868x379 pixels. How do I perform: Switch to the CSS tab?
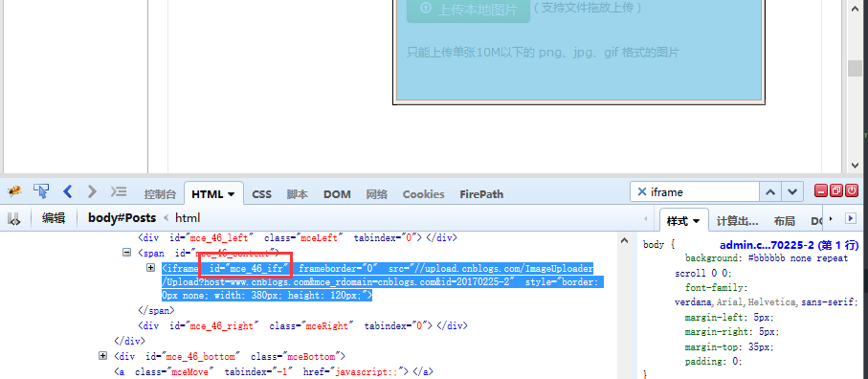pos(262,194)
